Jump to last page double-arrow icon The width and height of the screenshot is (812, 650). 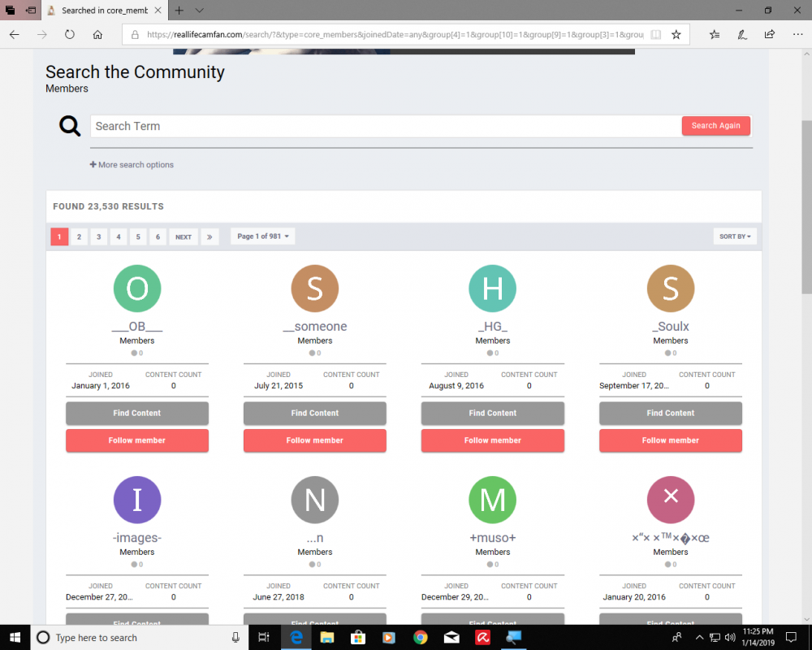[209, 236]
